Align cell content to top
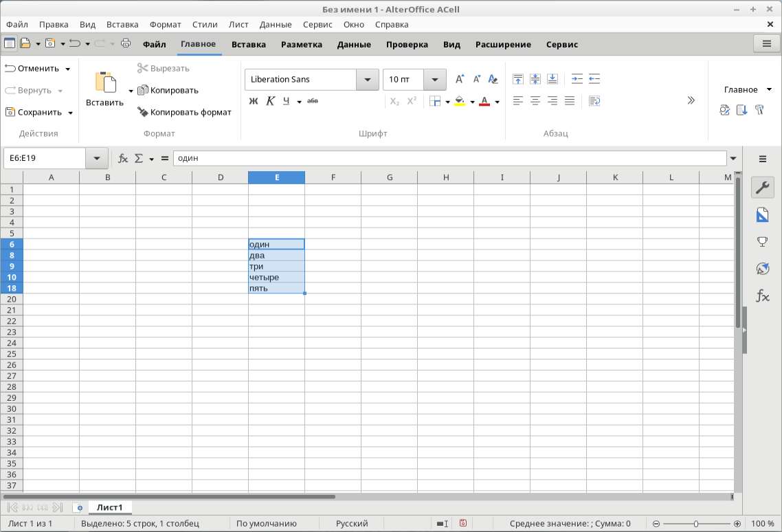 pyautogui.click(x=517, y=79)
